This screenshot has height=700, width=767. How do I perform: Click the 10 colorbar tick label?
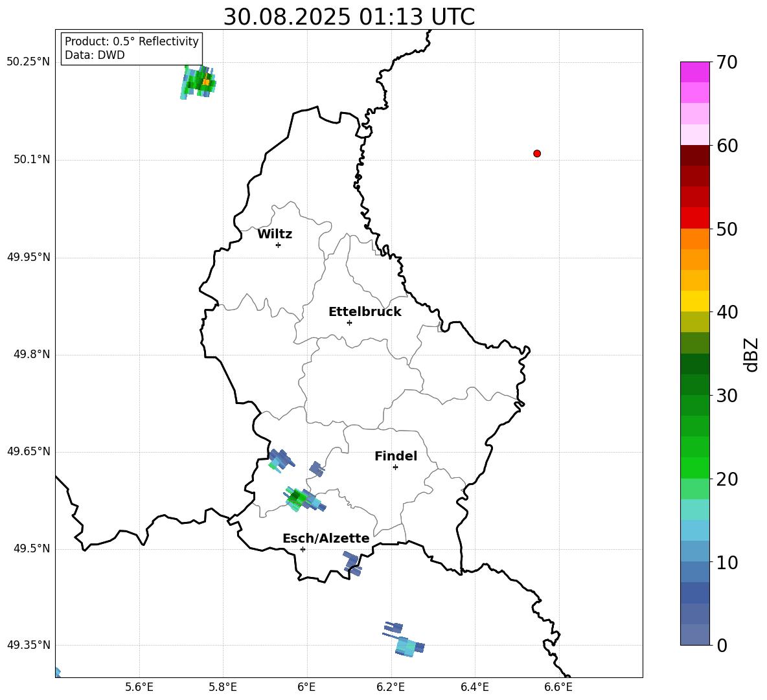pos(727,562)
